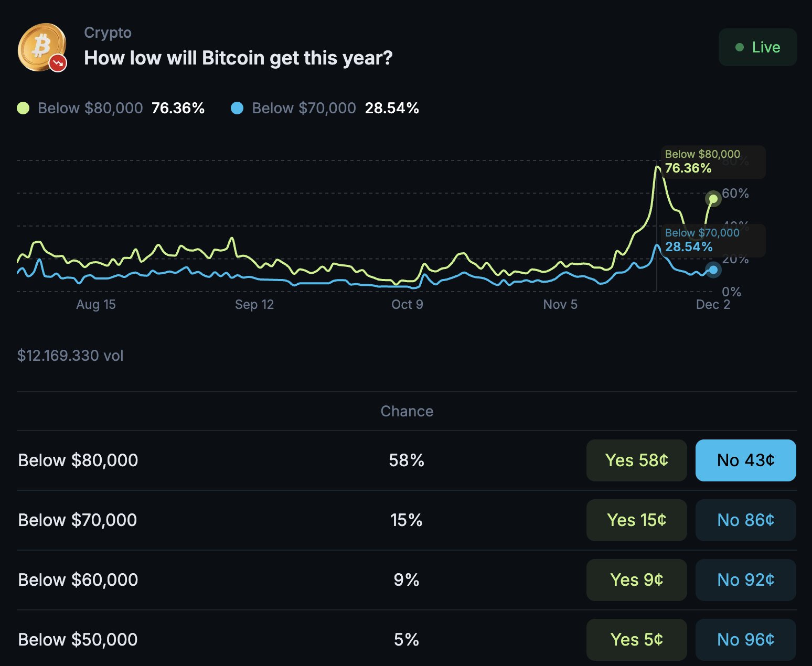Click the blue Below $70,000 legend dot

(237, 108)
